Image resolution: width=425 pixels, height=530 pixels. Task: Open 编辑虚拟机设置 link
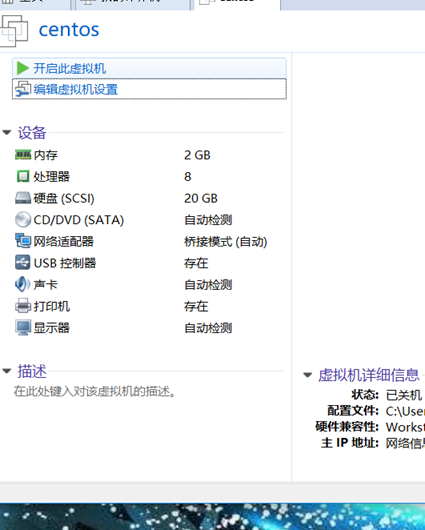pyautogui.click(x=149, y=89)
